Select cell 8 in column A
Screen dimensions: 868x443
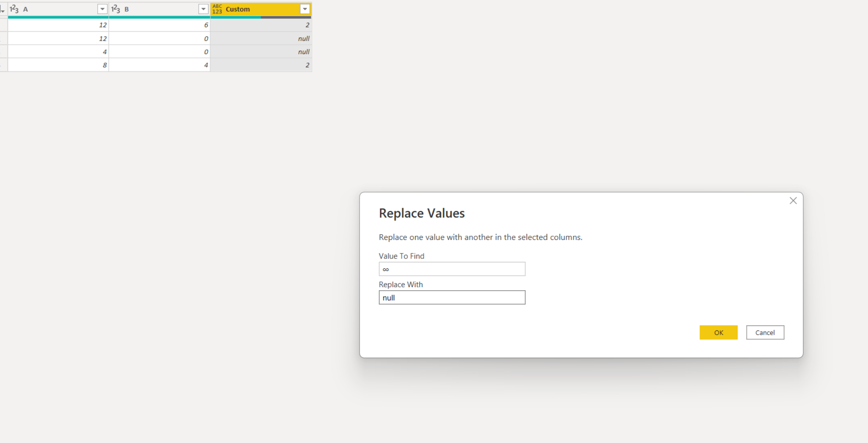[58, 65]
